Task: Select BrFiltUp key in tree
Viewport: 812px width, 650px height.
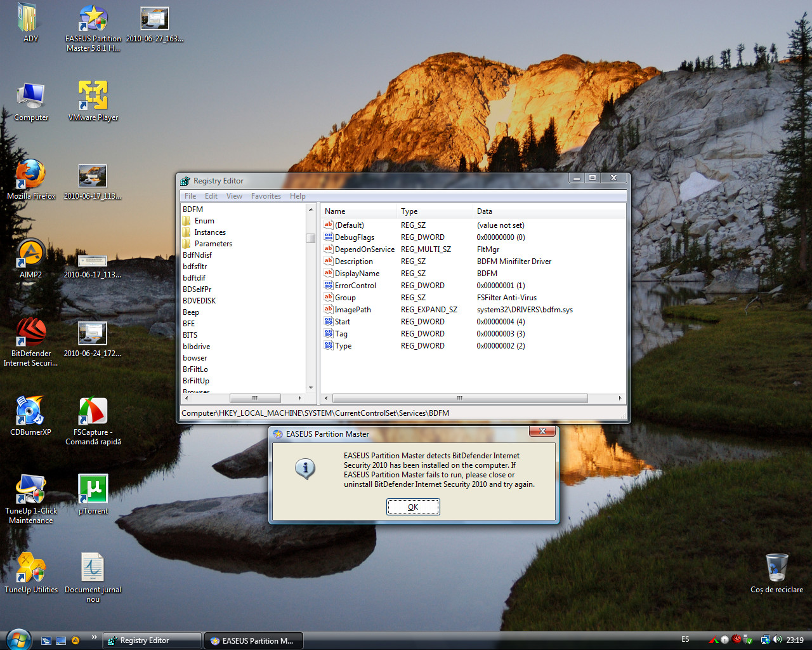Action: 196,381
